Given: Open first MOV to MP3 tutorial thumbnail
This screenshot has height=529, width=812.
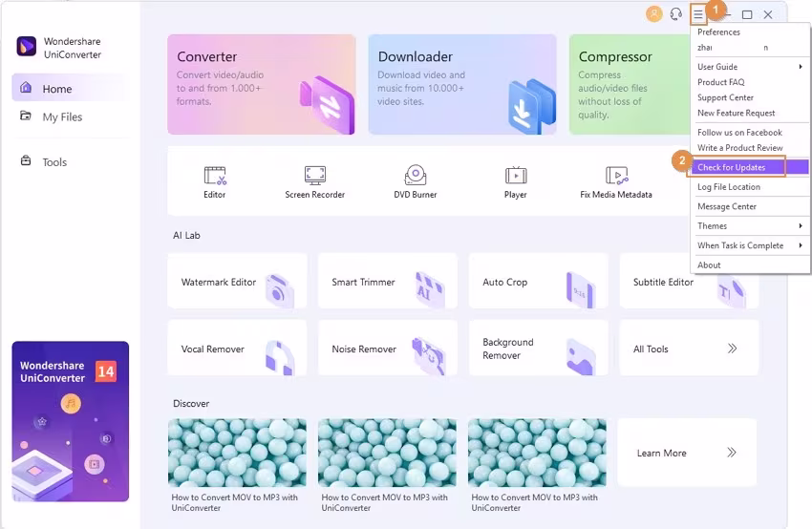Looking at the screenshot, I should coord(237,453).
